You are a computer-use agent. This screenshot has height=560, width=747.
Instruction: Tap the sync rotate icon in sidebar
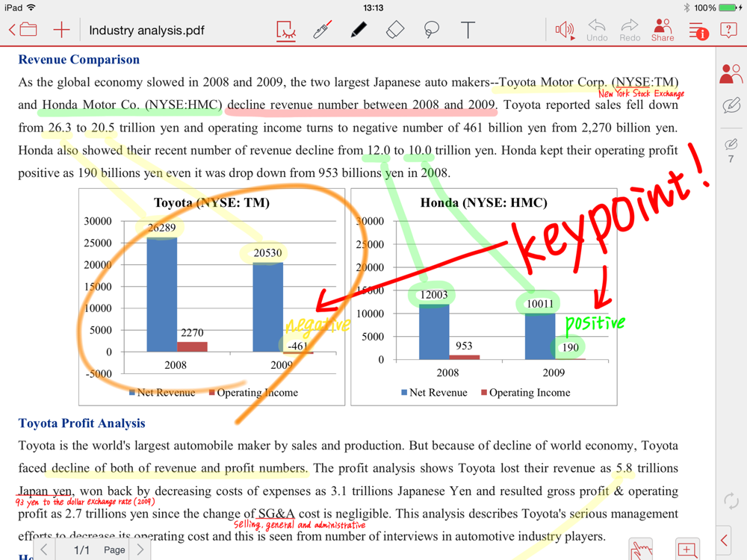pyautogui.click(x=731, y=501)
